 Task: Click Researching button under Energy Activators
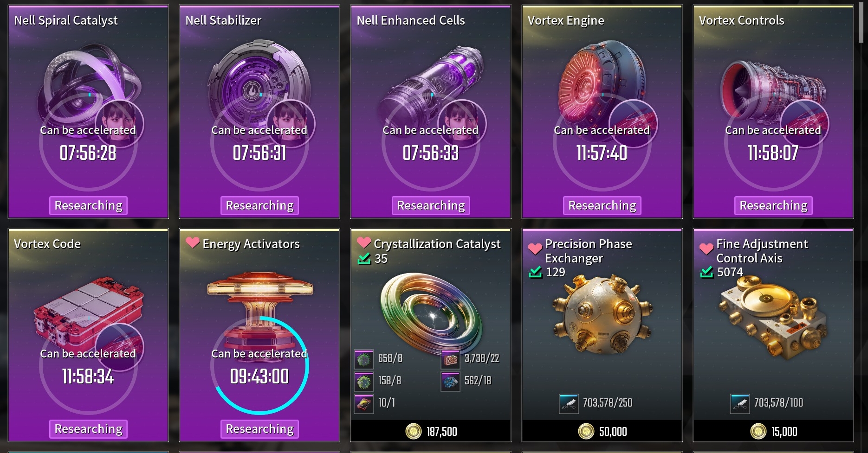[259, 429]
